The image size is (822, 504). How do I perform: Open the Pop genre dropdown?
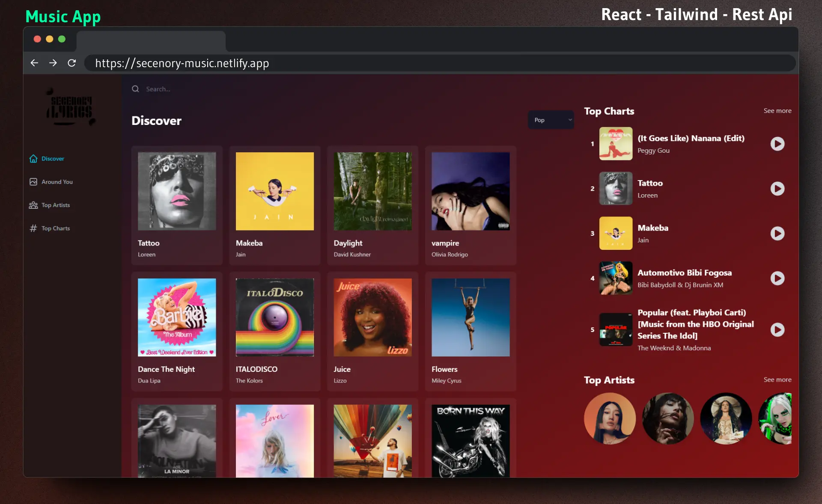click(x=551, y=120)
